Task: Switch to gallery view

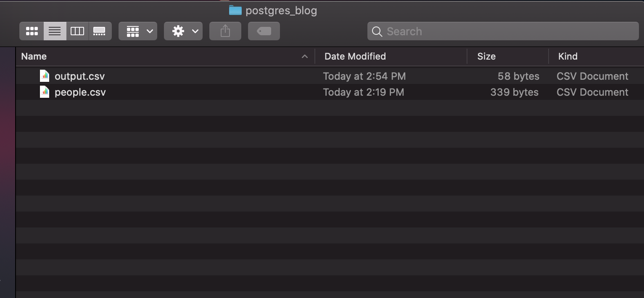Action: click(x=100, y=31)
